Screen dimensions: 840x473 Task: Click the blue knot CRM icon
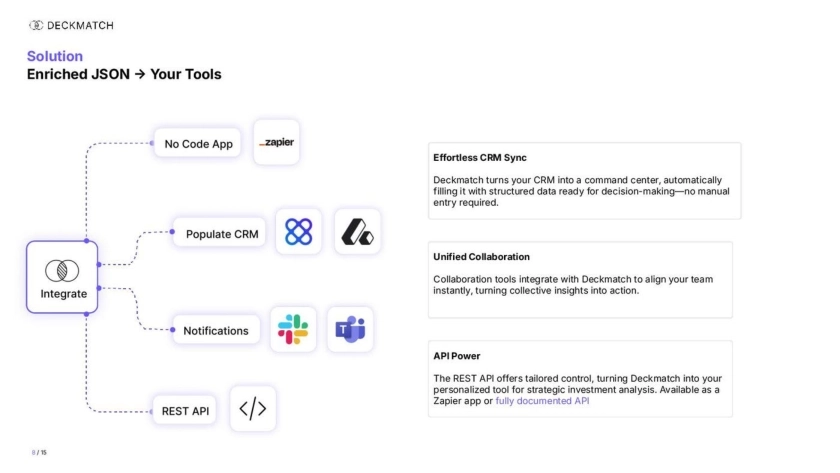point(298,232)
